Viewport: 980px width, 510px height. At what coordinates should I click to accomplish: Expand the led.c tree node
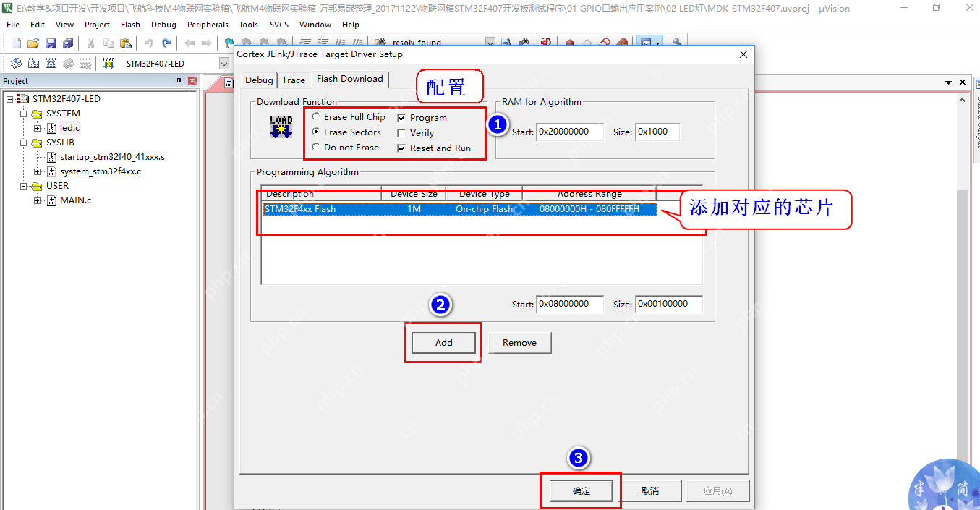click(38, 128)
